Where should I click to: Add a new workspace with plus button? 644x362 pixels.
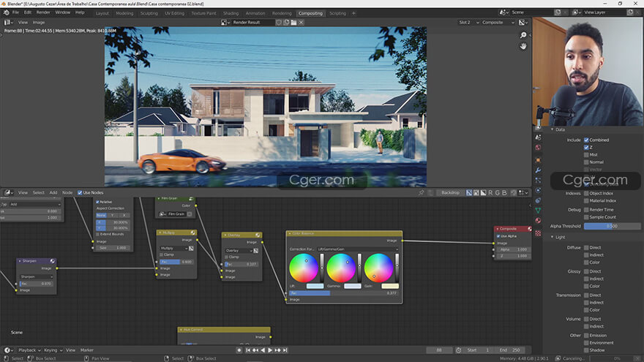(x=353, y=13)
